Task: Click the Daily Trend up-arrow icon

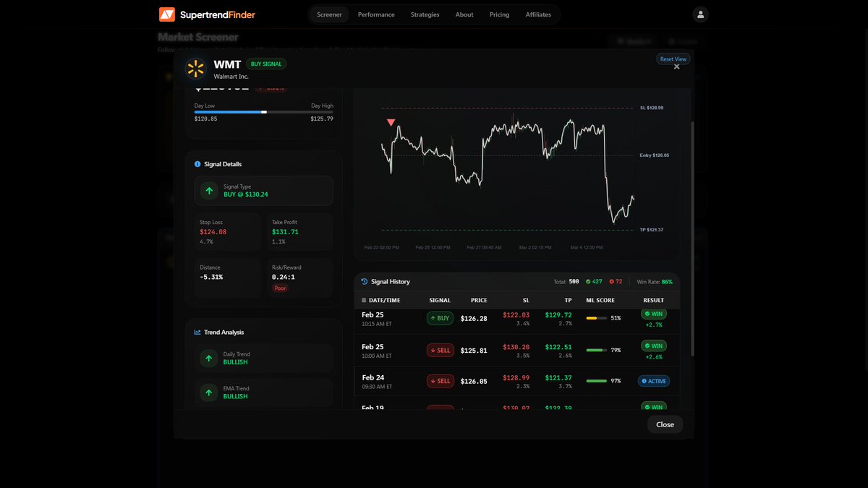Action: point(209,358)
